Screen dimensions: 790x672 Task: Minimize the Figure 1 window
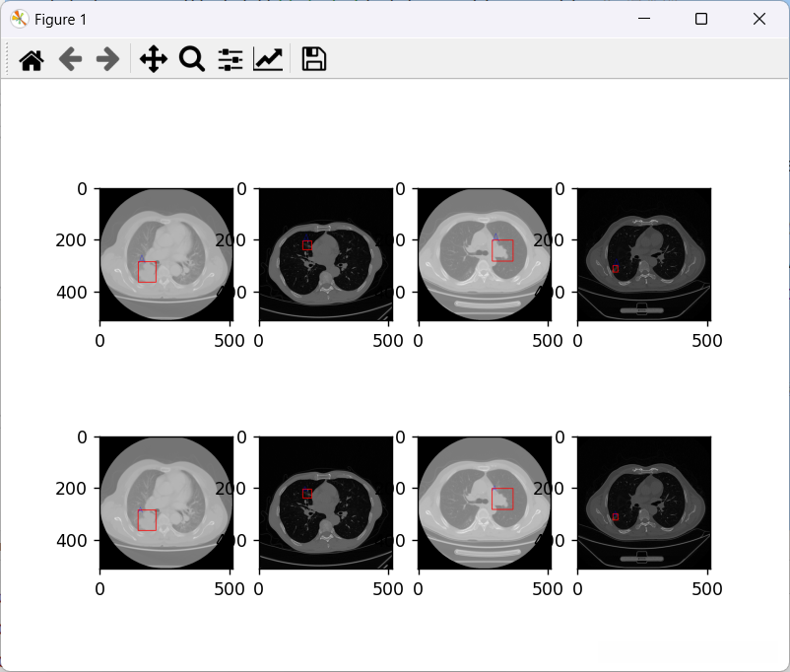644,19
